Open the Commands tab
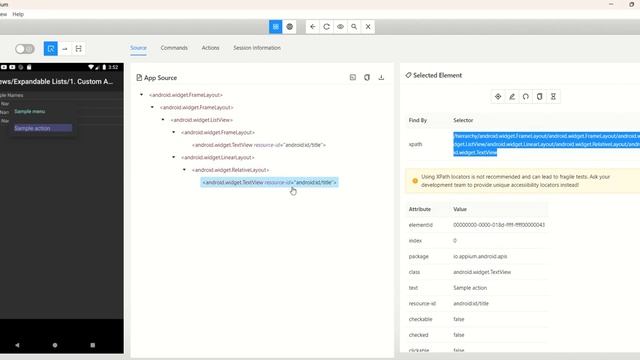The image size is (640, 360). (174, 48)
